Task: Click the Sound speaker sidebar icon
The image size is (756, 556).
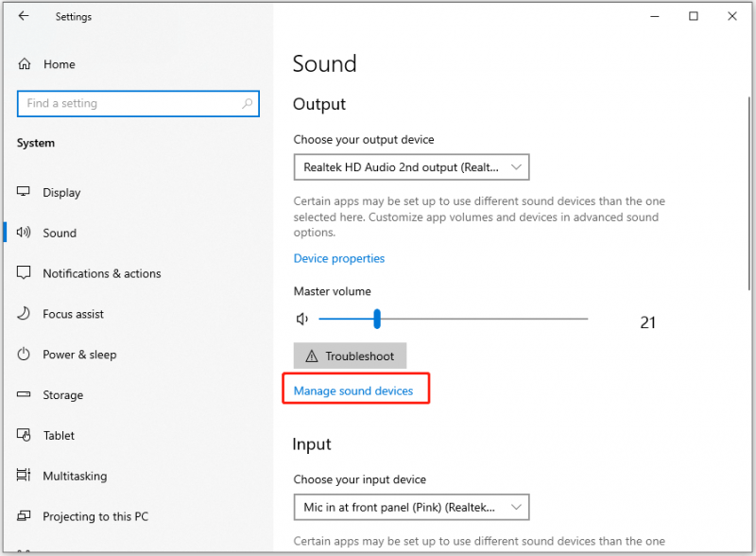Action: tap(23, 233)
